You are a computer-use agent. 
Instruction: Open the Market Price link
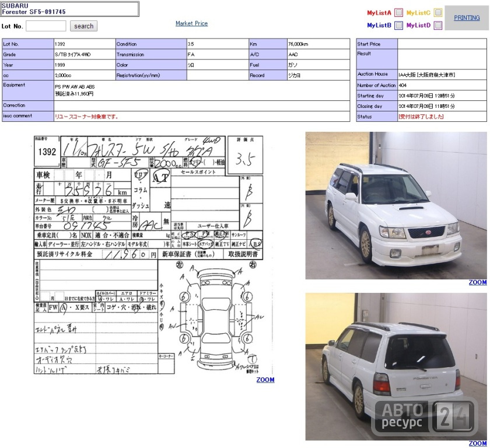191,23
